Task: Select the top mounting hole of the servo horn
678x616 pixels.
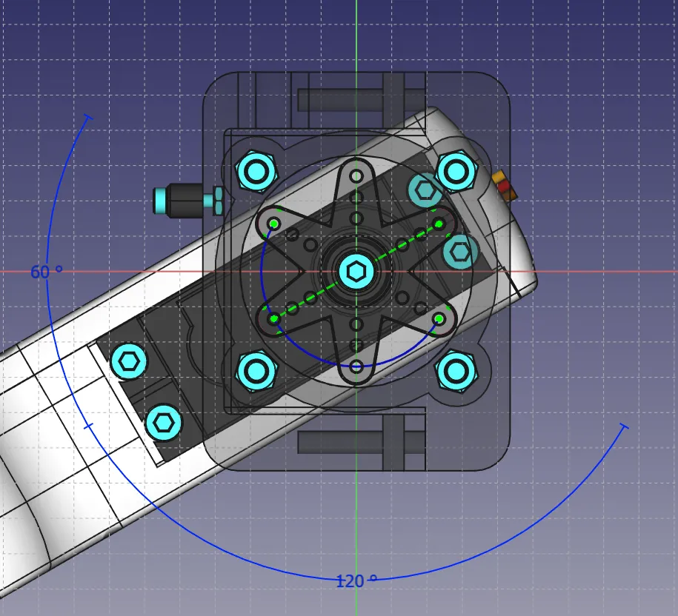Action: click(356, 176)
